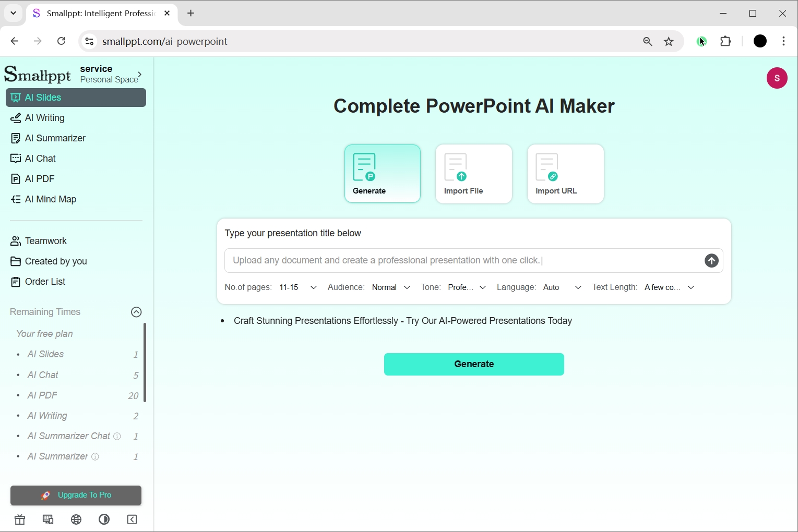798x532 pixels.
Task: Open AI PDF tool
Action: tap(39, 179)
